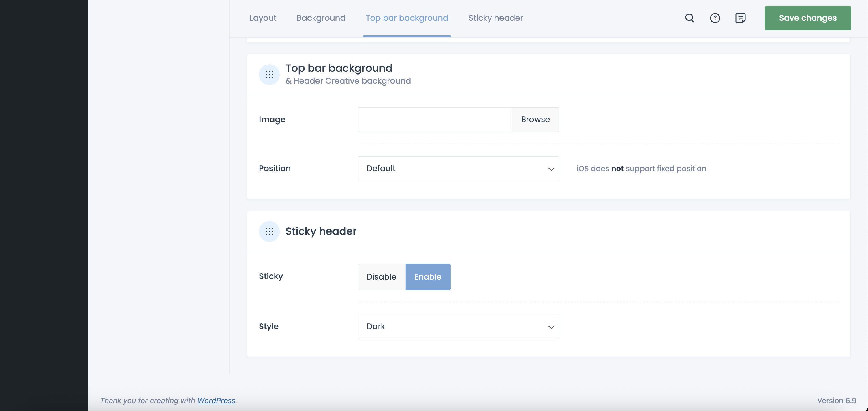Select Disable for Sticky option
Viewport: 868px width, 411px height.
tap(381, 277)
